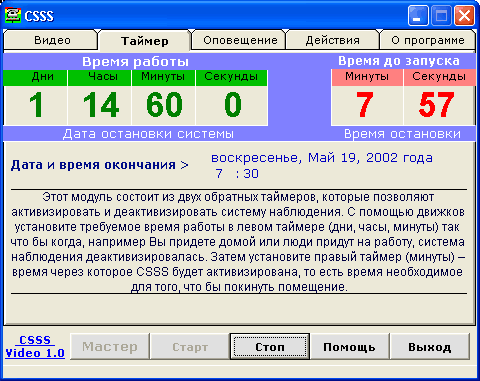Open help via Помощь button
This screenshot has height=381, width=480.
(x=349, y=347)
